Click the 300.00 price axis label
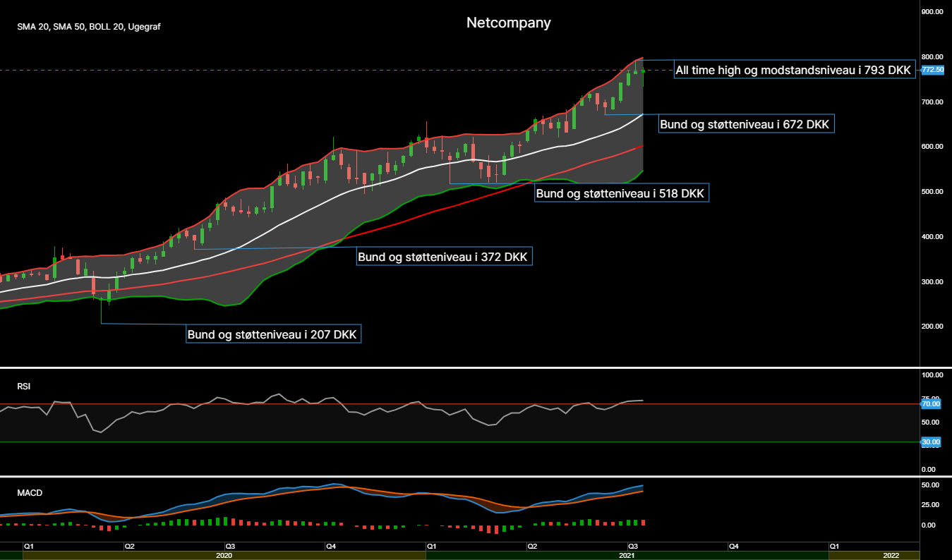The width and height of the screenshot is (952, 560). pyautogui.click(x=933, y=281)
